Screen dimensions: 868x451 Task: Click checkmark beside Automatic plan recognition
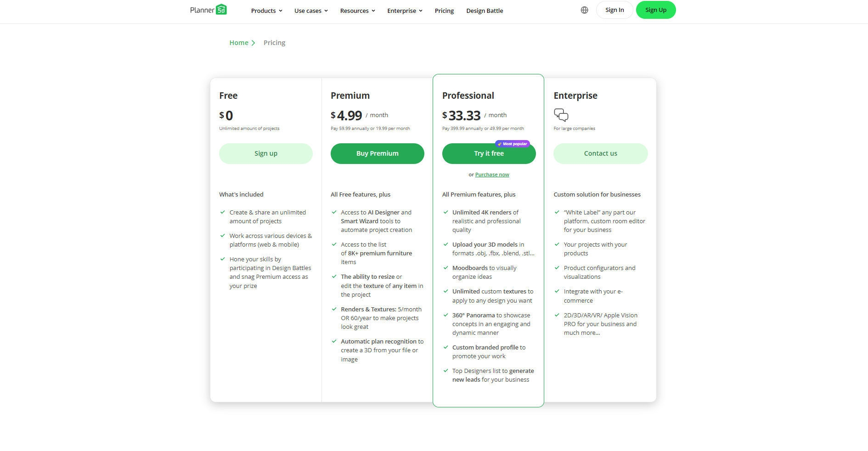334,341
